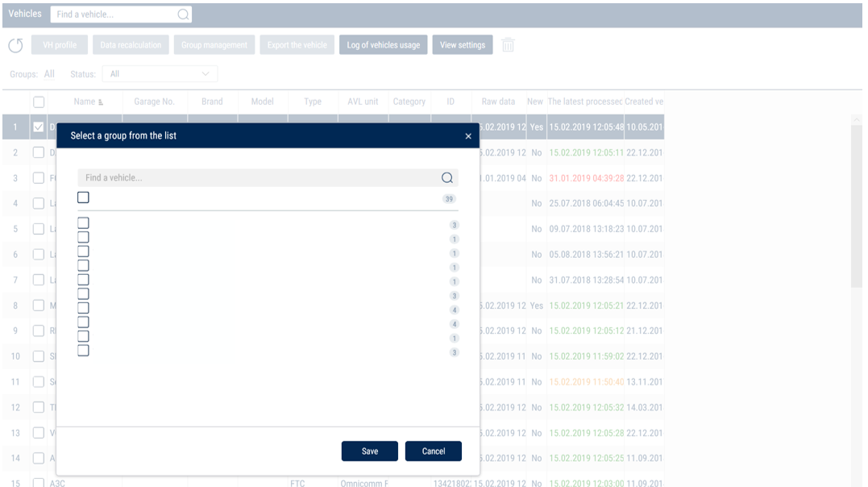Image resolution: width=868 pixels, height=487 pixels.
Task: Click the sort icon next to Name column
Action: (x=100, y=102)
